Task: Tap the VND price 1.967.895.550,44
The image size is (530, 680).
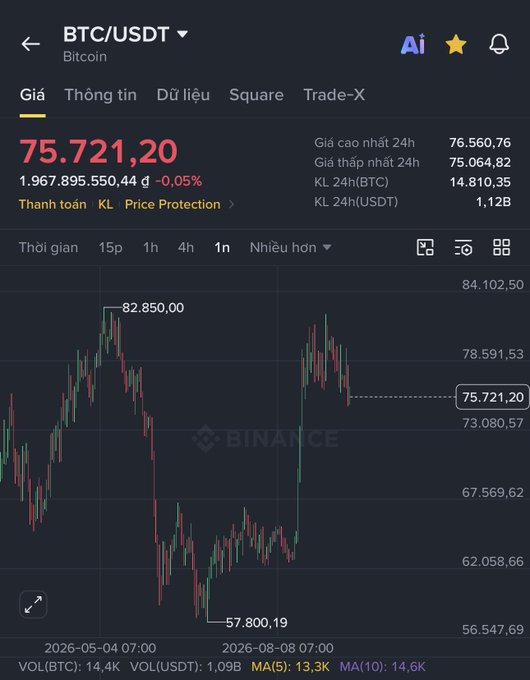Action: [x=84, y=181]
